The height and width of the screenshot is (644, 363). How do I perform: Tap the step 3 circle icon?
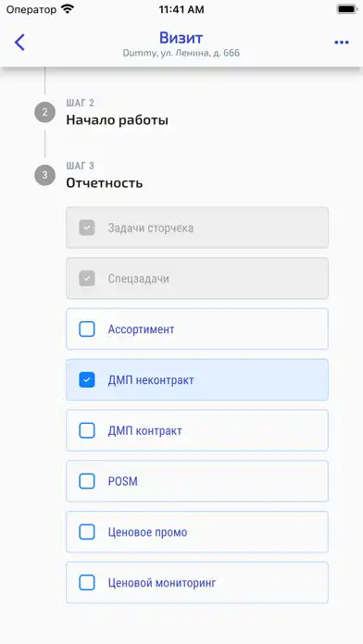click(44, 176)
